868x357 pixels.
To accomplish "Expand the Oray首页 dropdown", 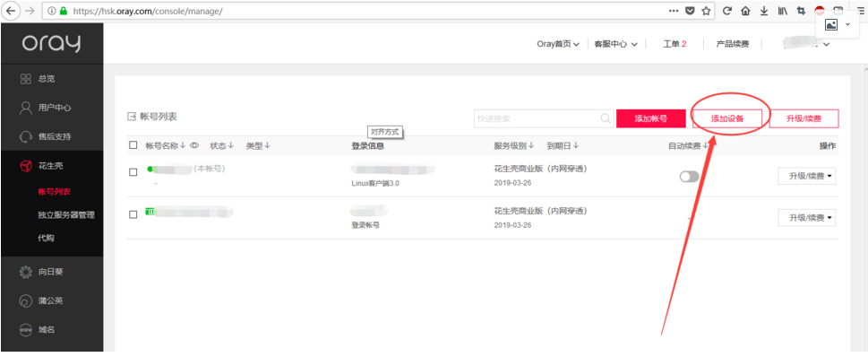I will pyautogui.click(x=558, y=44).
